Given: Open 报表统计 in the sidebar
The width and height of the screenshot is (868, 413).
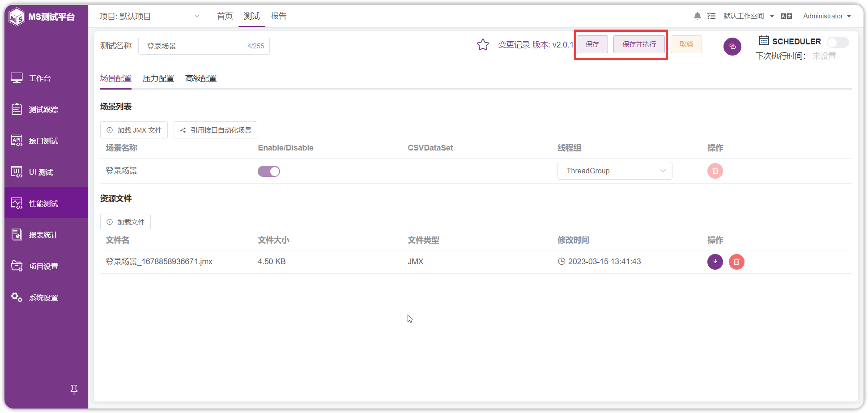Looking at the screenshot, I should [x=46, y=235].
